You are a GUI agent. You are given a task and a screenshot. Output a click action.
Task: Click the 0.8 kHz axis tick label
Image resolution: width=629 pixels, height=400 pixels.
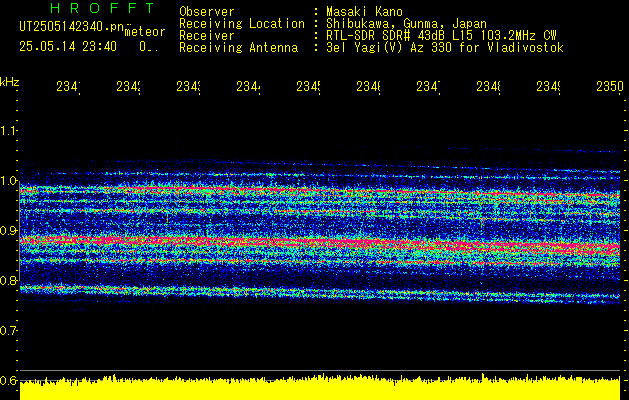[8, 280]
